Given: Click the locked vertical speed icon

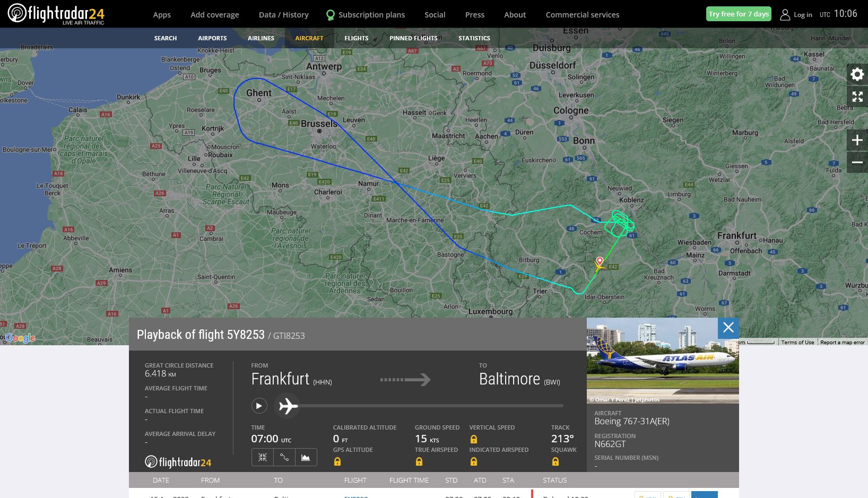Looking at the screenshot, I should point(474,439).
